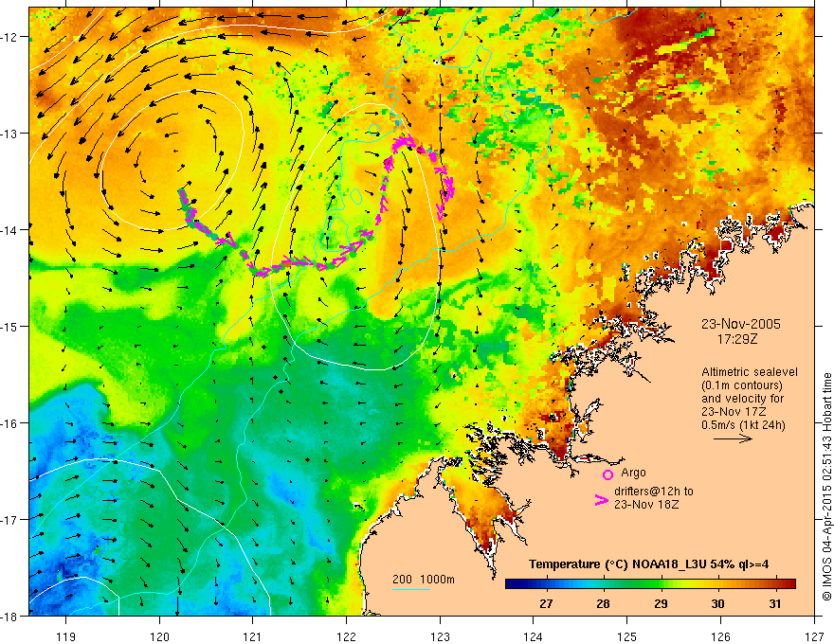Screen dimensions: 834x644
Task: Click the date label 23-Nov-2005
Action: (x=740, y=324)
